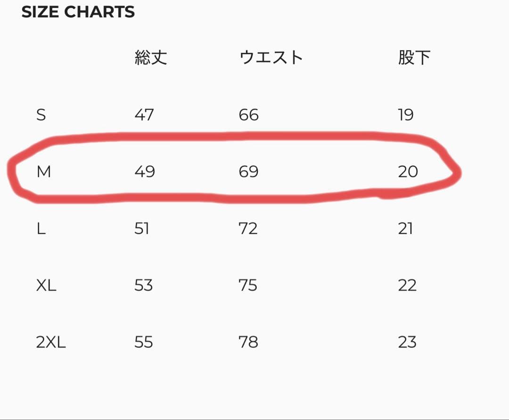Click the SIZE CHARTS heading
This screenshot has height=420, width=509.
click(x=78, y=12)
